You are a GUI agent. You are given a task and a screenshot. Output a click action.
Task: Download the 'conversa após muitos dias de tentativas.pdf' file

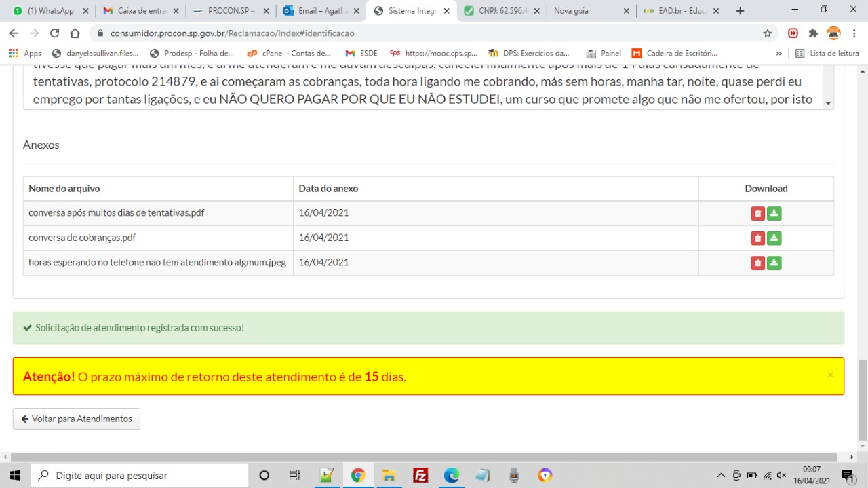point(774,213)
